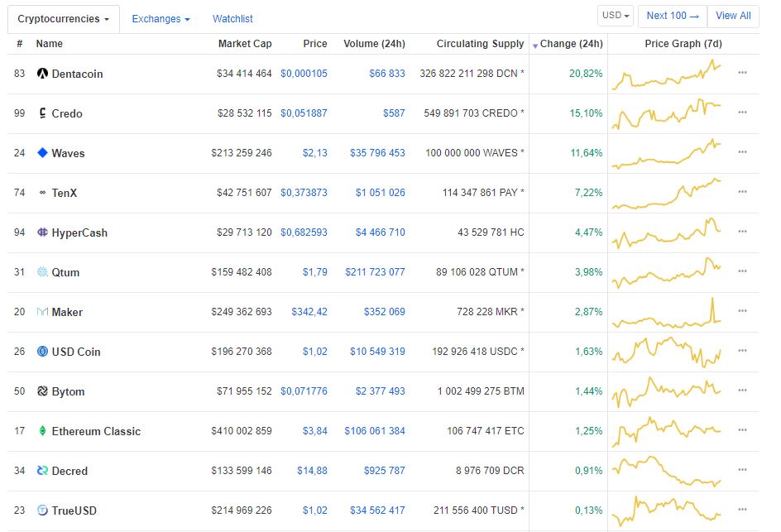Sort table by Volume (24h) header
Screen dimensions: 781x532
coord(374,44)
